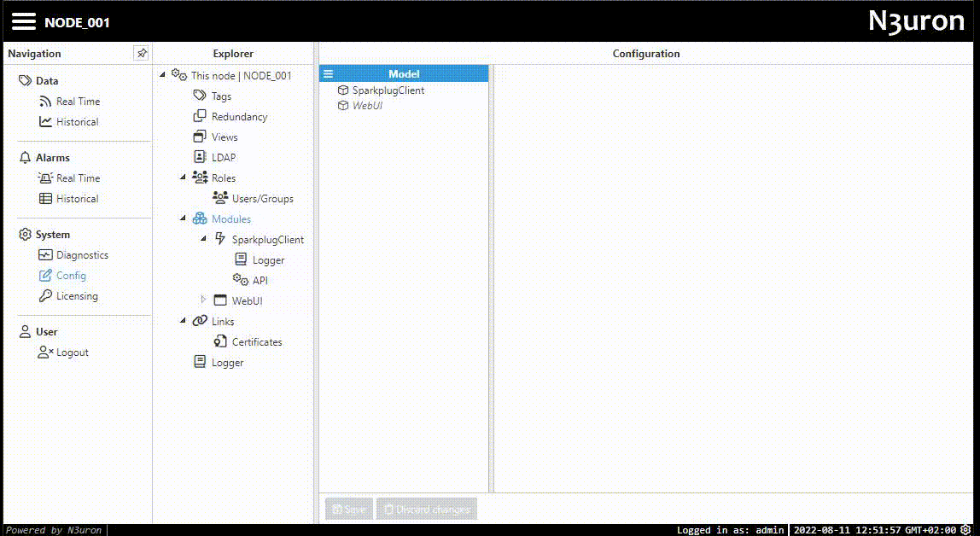Image resolution: width=980 pixels, height=536 pixels.
Task: Click the Real Time feed icon under Data
Action: tap(45, 102)
